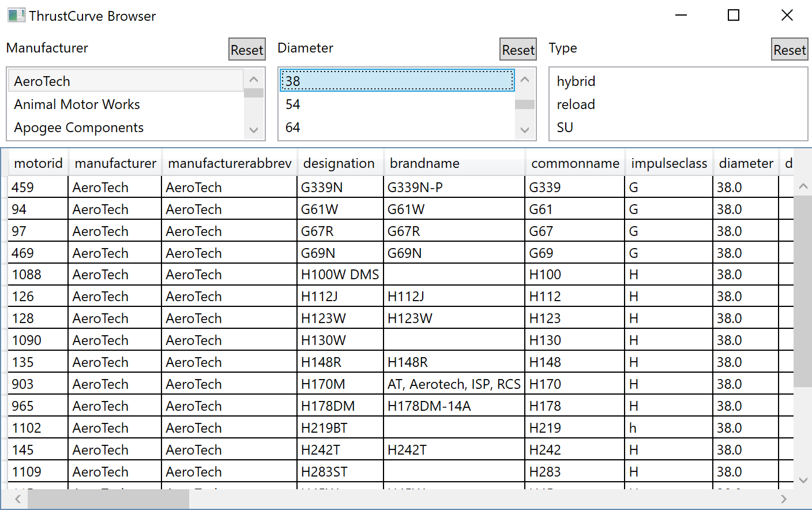
Task: Click the Diameter list scroll-down arrow
Action: [x=525, y=130]
